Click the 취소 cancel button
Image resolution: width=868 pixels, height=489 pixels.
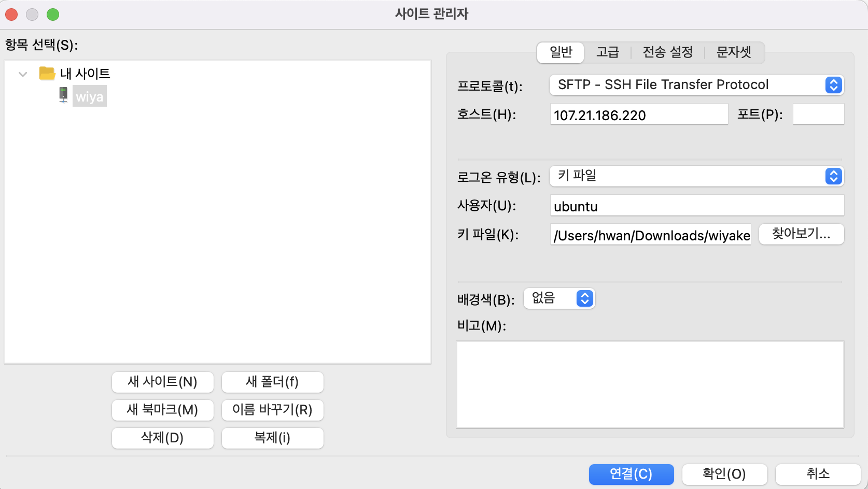point(818,474)
